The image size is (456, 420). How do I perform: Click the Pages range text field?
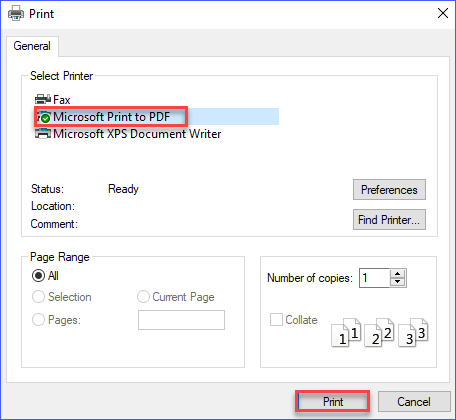pyautogui.click(x=181, y=320)
